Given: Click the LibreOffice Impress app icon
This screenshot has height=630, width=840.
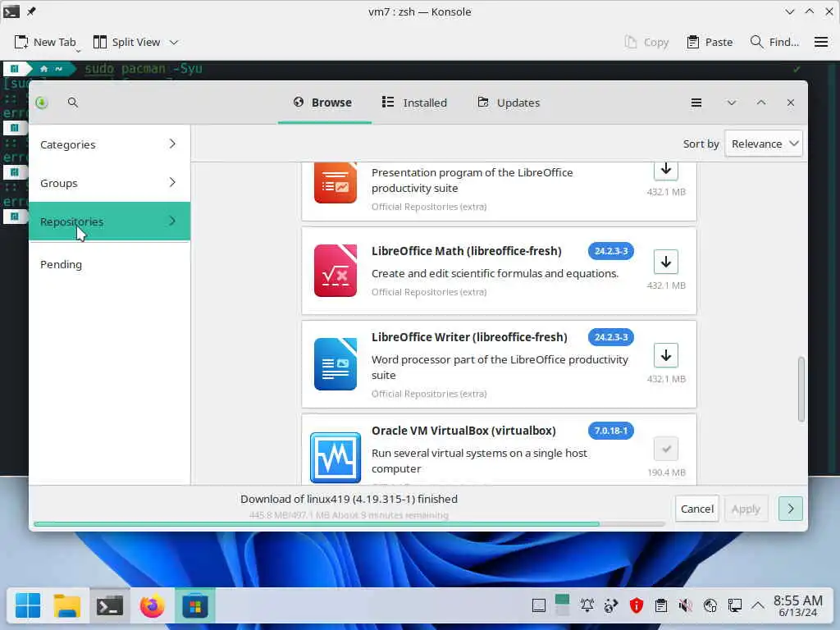Looking at the screenshot, I should [336, 182].
